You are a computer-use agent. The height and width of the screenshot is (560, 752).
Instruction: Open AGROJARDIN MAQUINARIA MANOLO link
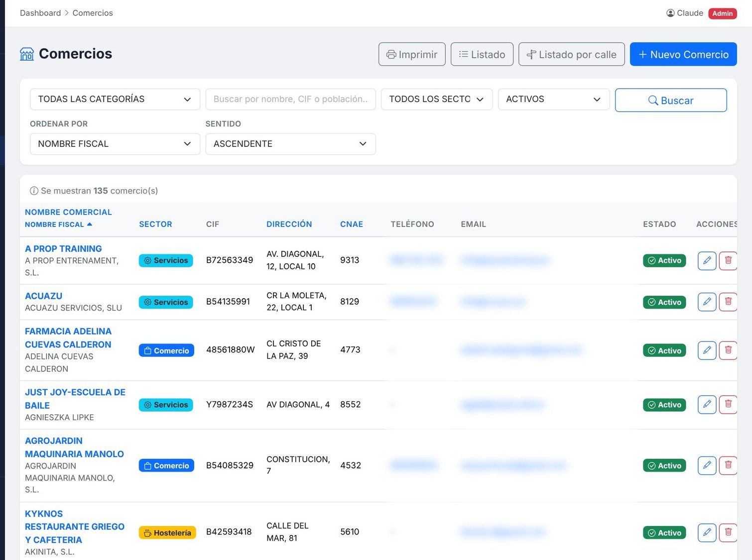[74, 448]
